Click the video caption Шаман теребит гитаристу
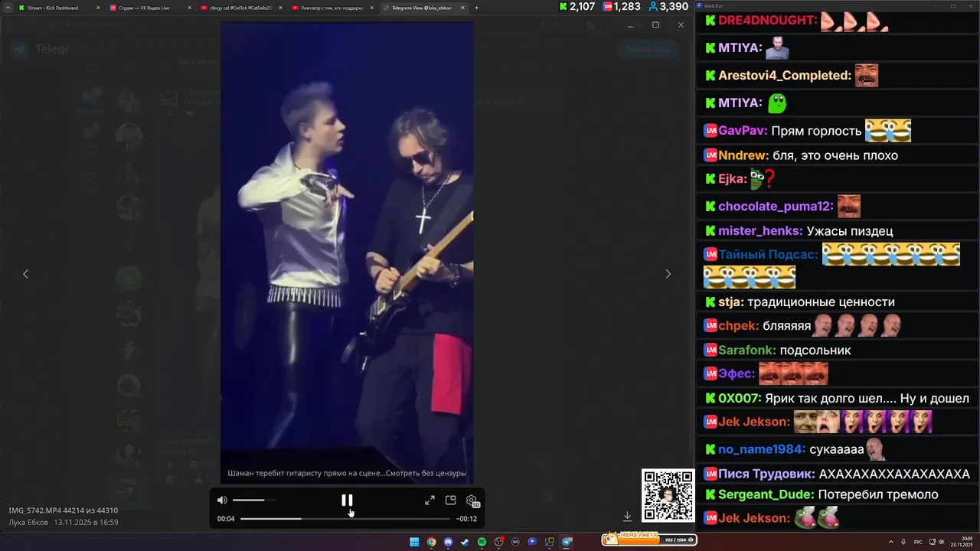This screenshot has height=551, width=980. tap(347, 473)
